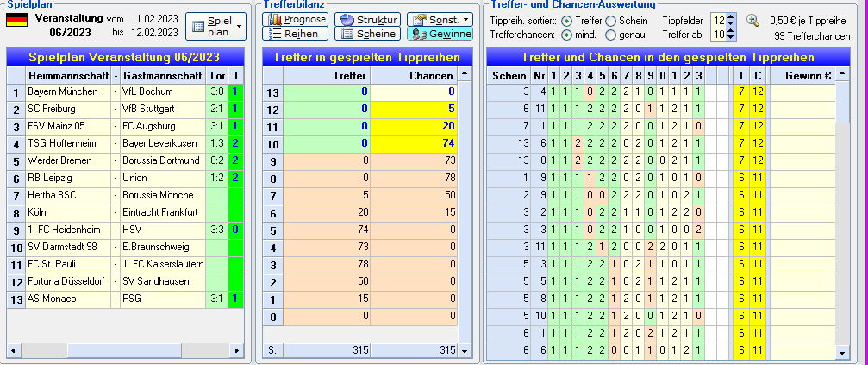The image size is (868, 365).
Task: Select the FC St. Pauli cell
Action: (68, 264)
